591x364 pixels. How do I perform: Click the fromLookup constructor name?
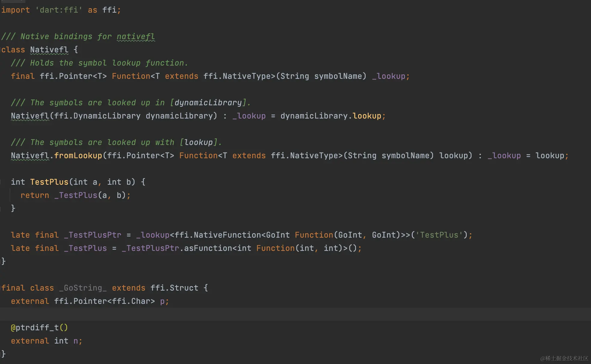tap(78, 156)
